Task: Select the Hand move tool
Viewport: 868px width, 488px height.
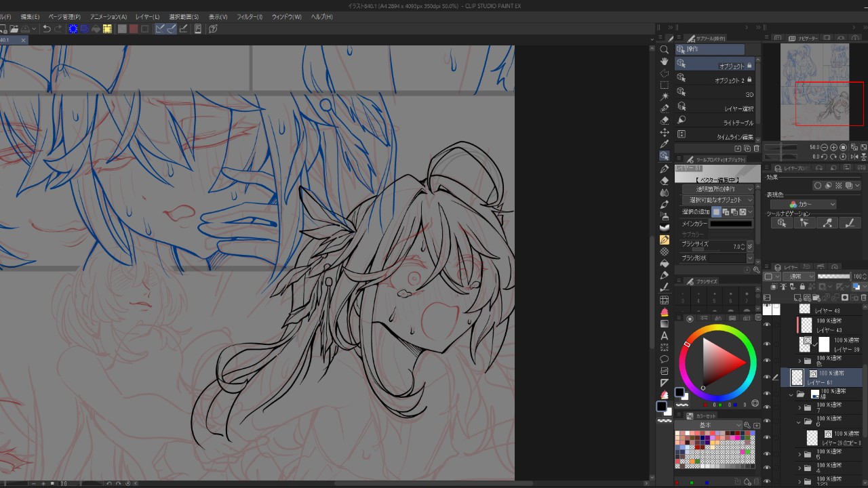Action: pos(665,61)
